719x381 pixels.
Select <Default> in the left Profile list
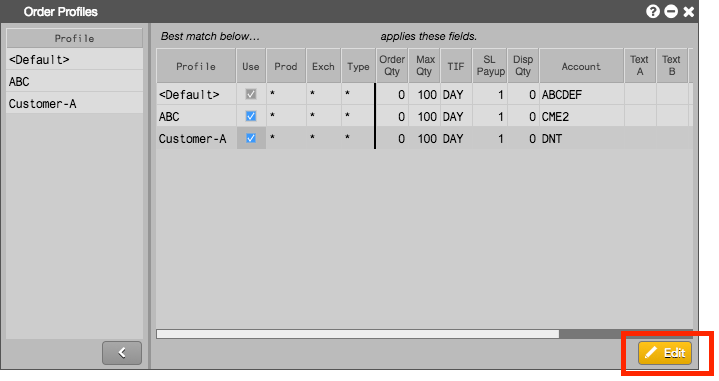click(x=74, y=60)
